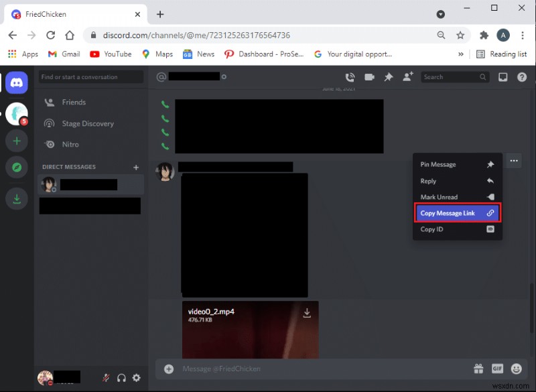Deafen yourself with the headphone icon

tap(121, 378)
